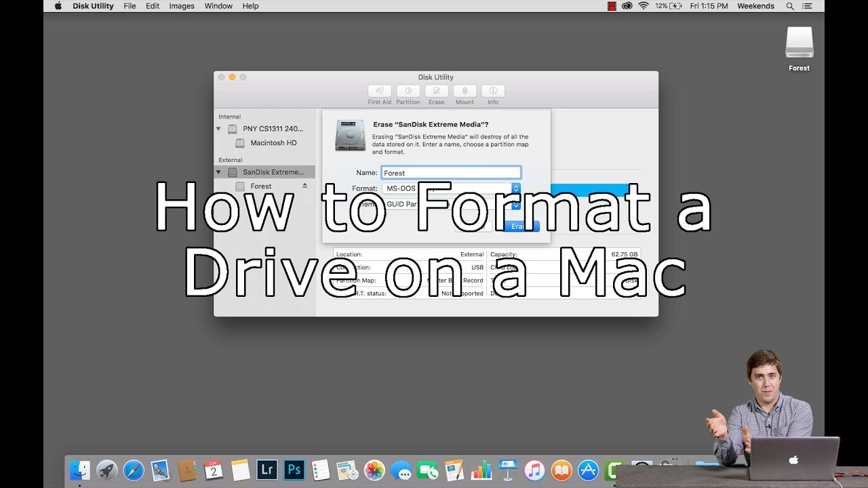Open the App Store from the Dock
Viewport: 868px width, 488px height.
click(589, 470)
